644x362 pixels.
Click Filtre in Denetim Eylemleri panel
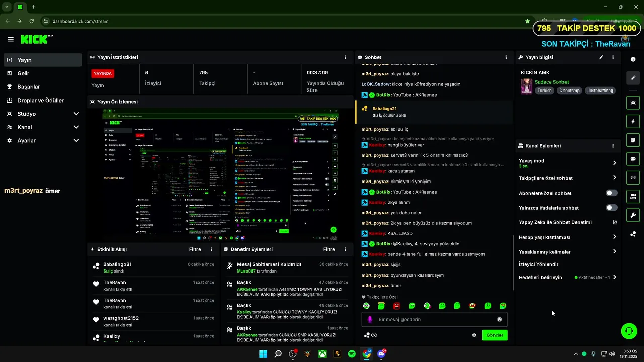(329, 249)
